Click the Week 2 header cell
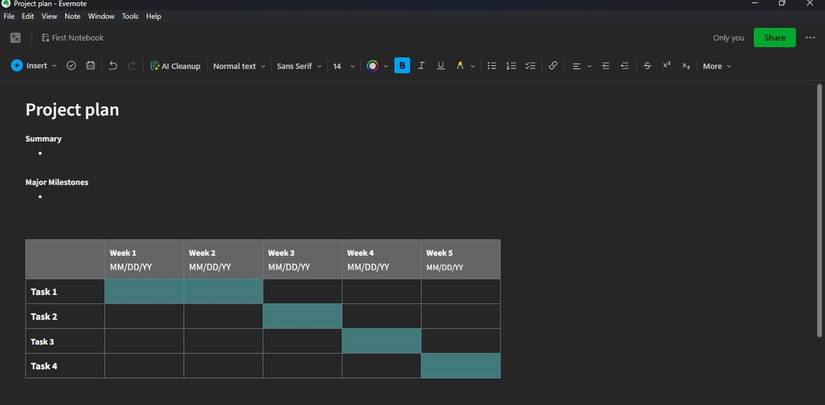The width and height of the screenshot is (825, 405). coord(223,259)
